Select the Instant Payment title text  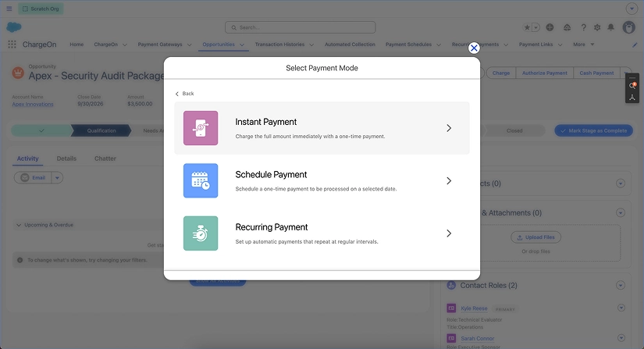pos(265,122)
